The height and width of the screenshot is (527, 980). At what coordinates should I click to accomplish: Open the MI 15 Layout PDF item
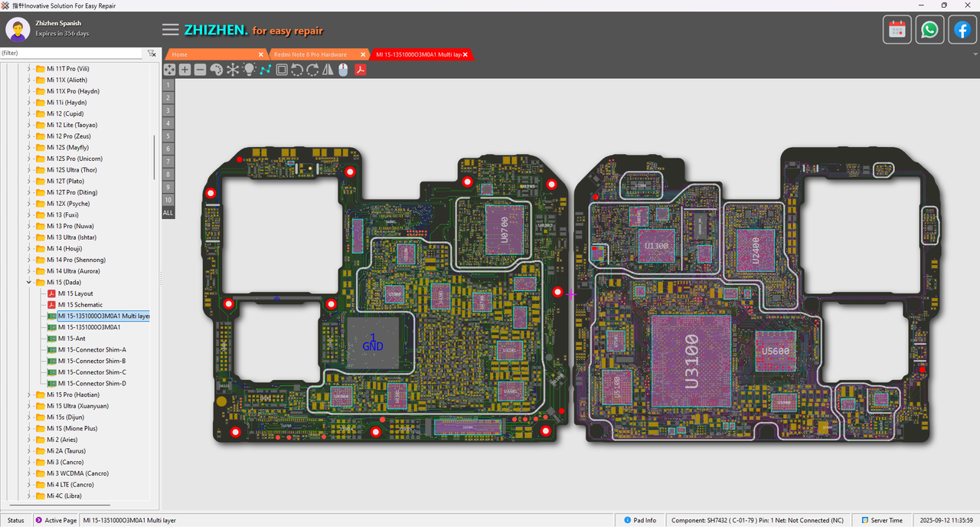coord(70,293)
